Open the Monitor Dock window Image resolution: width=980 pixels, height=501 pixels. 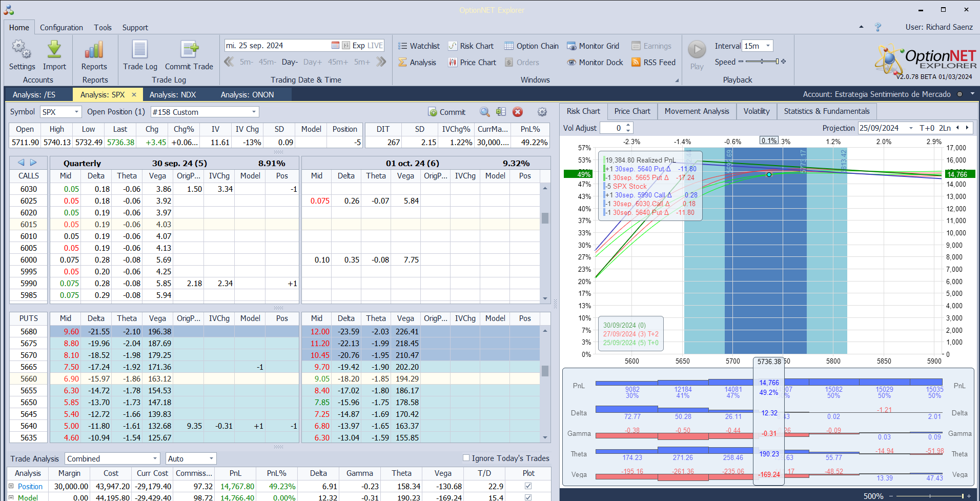pyautogui.click(x=595, y=63)
